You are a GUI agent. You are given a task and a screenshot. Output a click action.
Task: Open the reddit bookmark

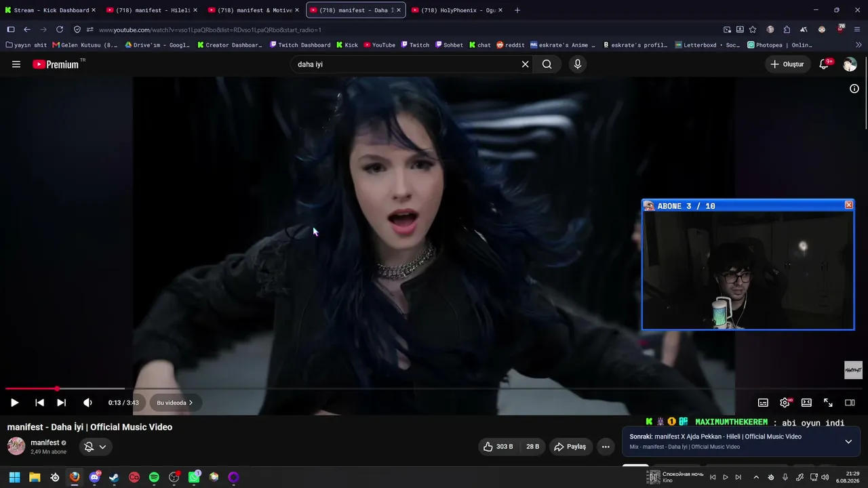click(511, 45)
